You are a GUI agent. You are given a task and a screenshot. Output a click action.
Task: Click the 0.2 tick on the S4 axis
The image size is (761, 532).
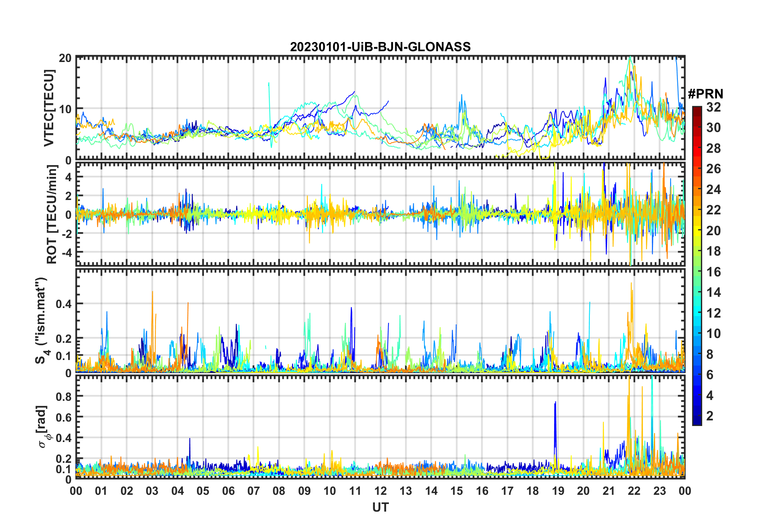point(64,338)
